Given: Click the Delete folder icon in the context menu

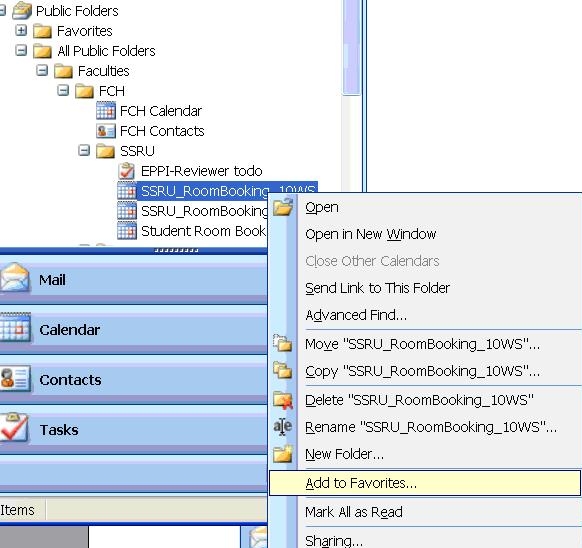Looking at the screenshot, I should (283, 400).
